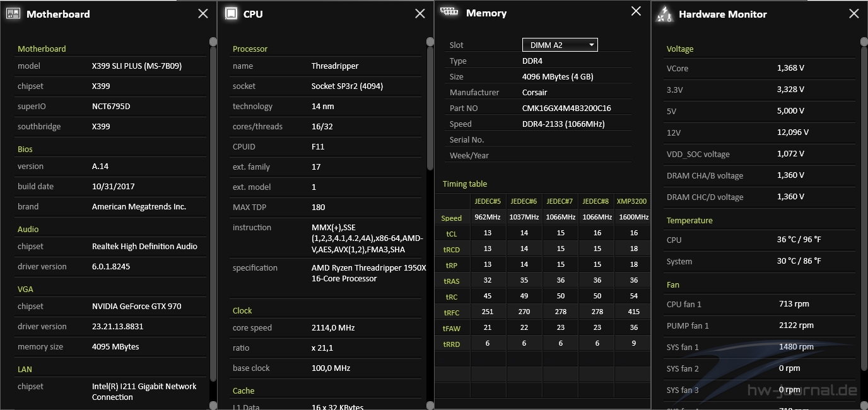Select the superIO value NCT6795D
This screenshot has width=868, height=410.
111,106
